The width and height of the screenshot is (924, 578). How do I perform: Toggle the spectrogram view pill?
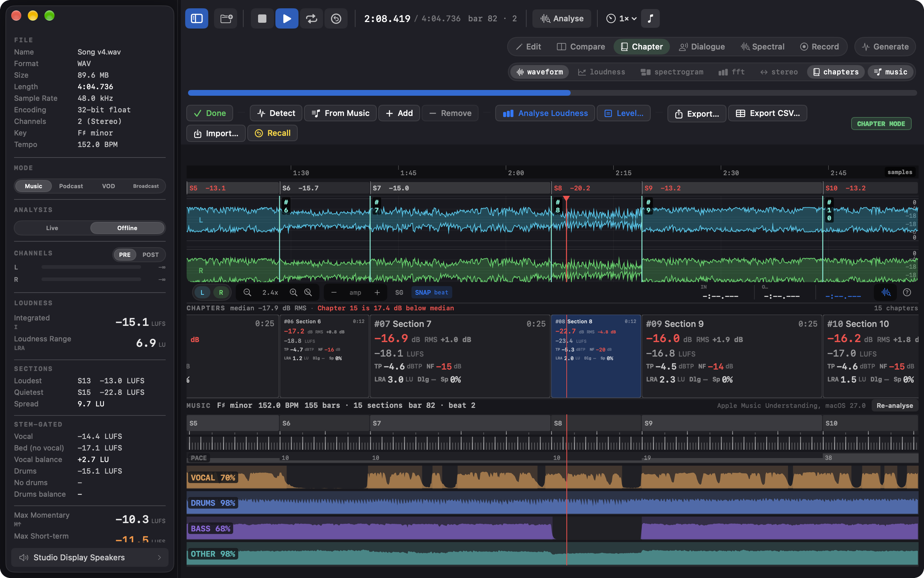[x=672, y=72]
